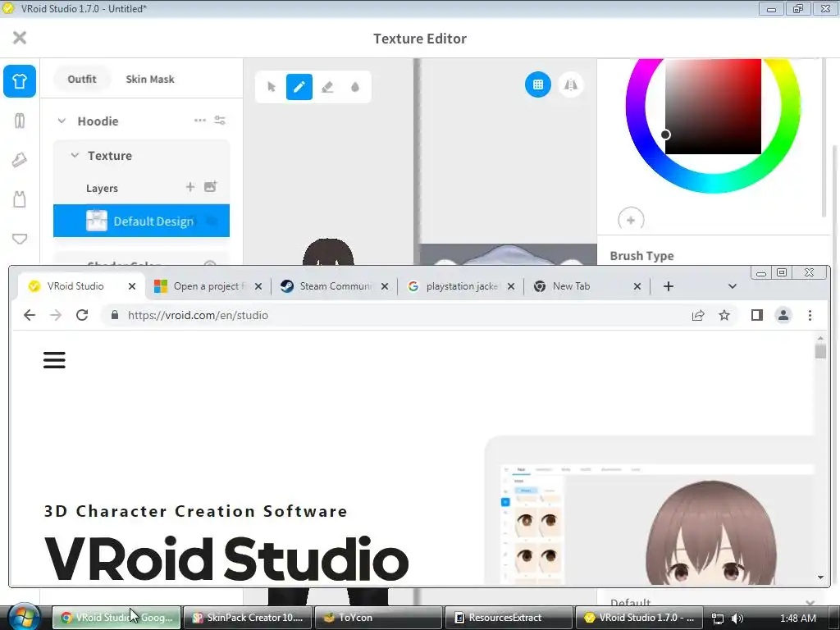
Task: Open the website hamburger menu
Action: [x=54, y=360]
